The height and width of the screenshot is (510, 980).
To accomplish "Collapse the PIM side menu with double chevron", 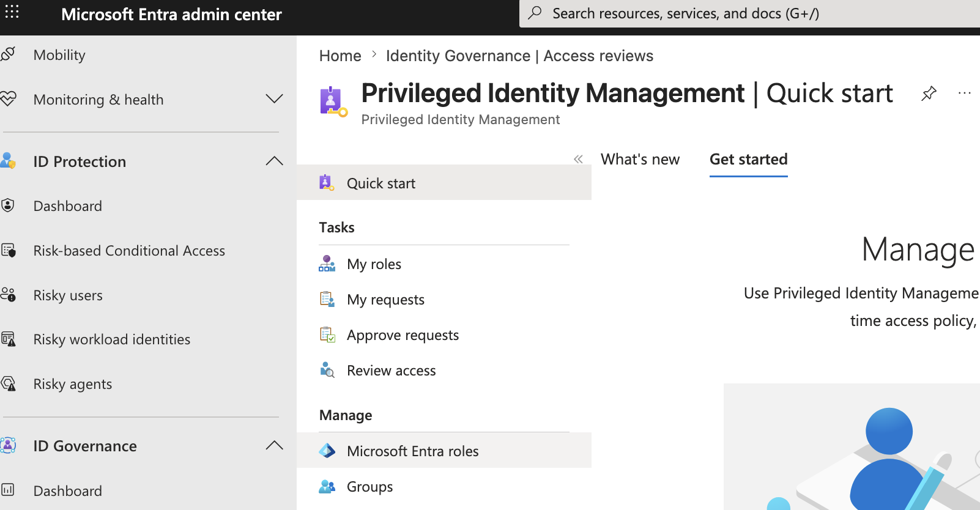I will point(578,159).
